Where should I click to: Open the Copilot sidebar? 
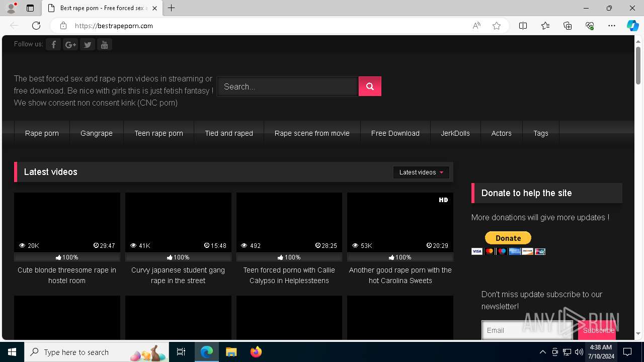(x=632, y=26)
